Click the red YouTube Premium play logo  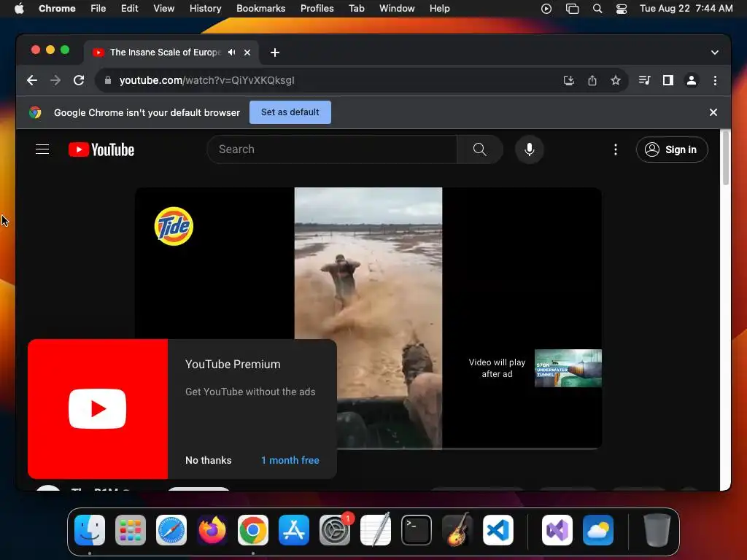coord(98,409)
